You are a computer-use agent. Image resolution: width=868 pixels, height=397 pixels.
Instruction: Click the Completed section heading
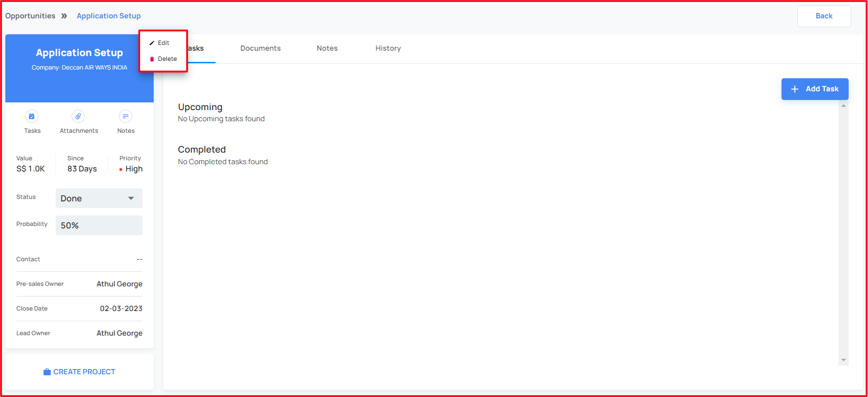pos(202,150)
